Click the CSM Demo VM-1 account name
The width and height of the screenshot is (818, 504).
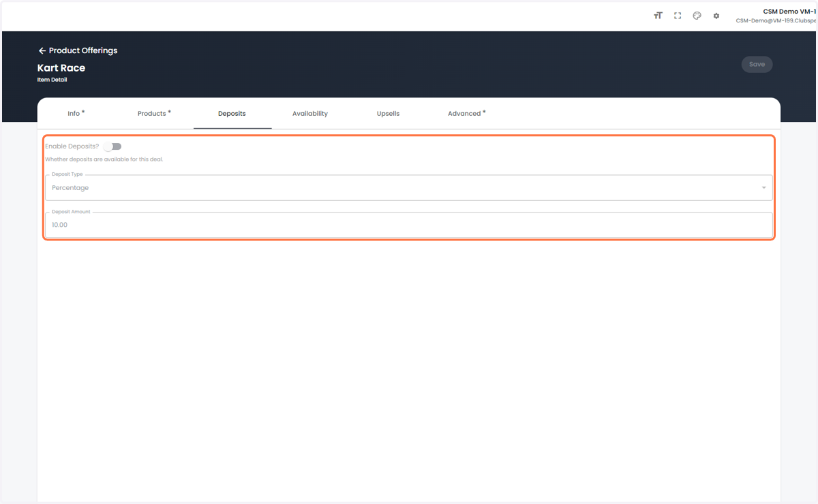pos(789,12)
